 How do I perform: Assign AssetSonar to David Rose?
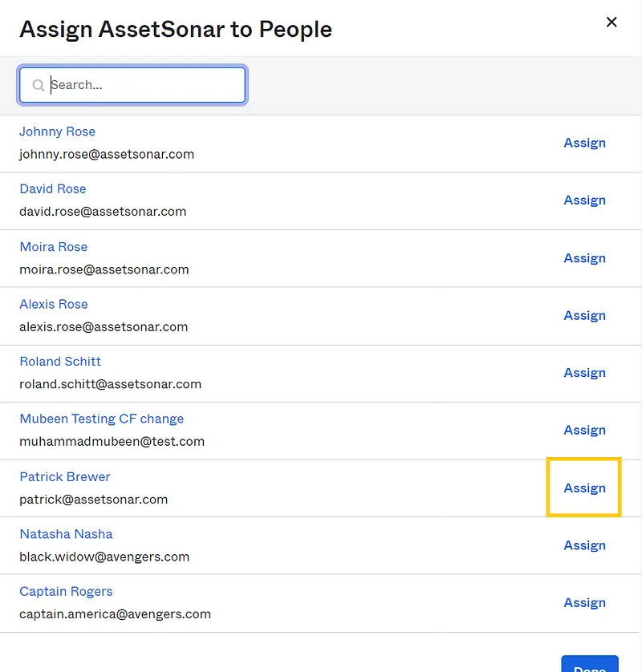tap(584, 200)
